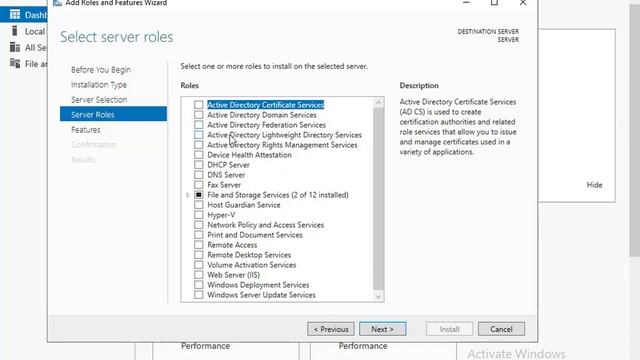
Task: Go to Installation Type step
Action: pos(99,85)
